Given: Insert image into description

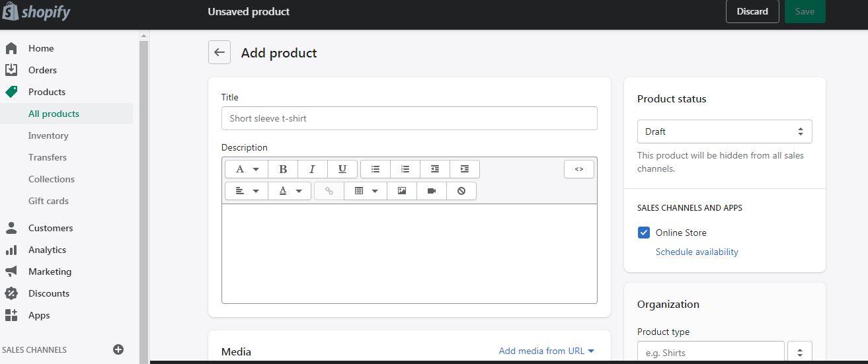Looking at the screenshot, I should [402, 191].
